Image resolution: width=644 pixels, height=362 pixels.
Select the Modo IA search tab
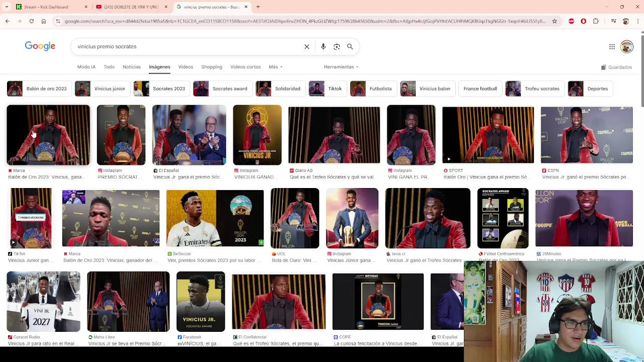pos(86,67)
